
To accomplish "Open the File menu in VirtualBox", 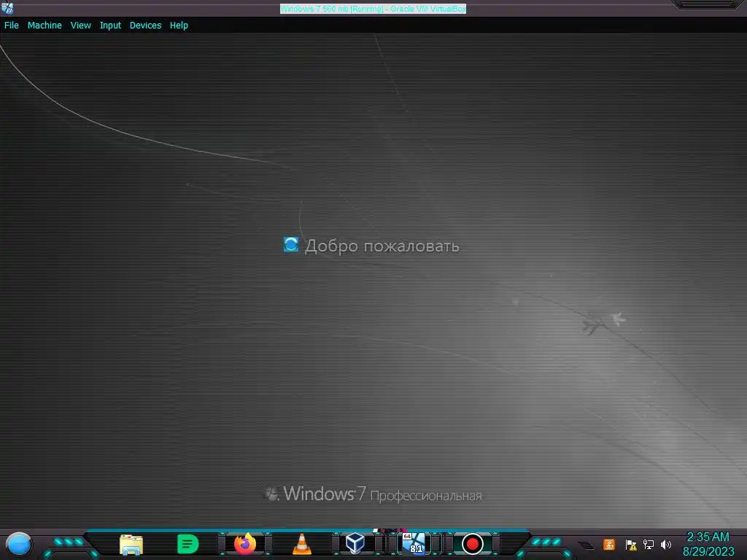I will (x=12, y=26).
